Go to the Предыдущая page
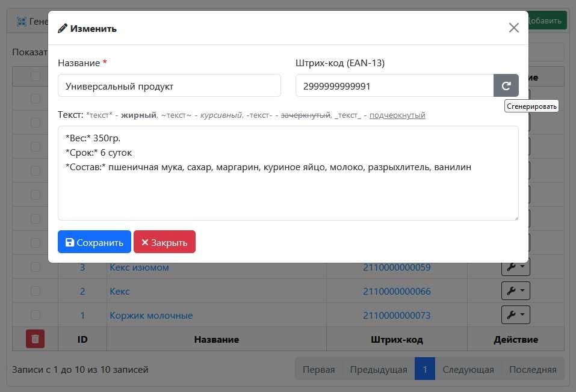576x392 pixels. pyautogui.click(x=379, y=369)
